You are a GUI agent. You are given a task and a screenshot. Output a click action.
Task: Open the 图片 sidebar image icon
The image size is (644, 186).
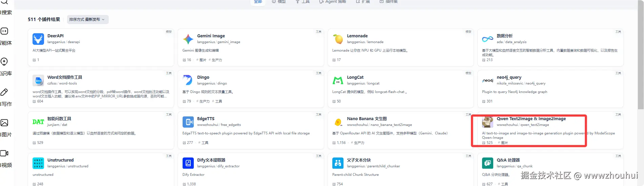[x=4, y=123]
